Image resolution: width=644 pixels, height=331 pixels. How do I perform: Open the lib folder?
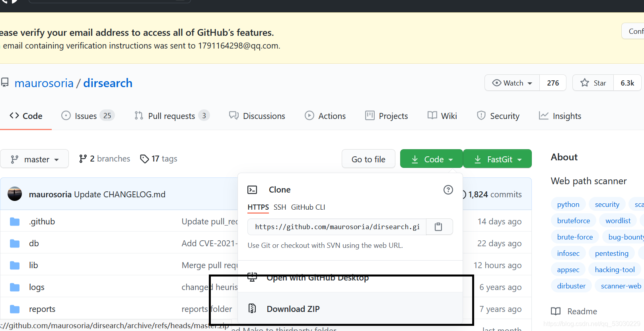(33, 265)
